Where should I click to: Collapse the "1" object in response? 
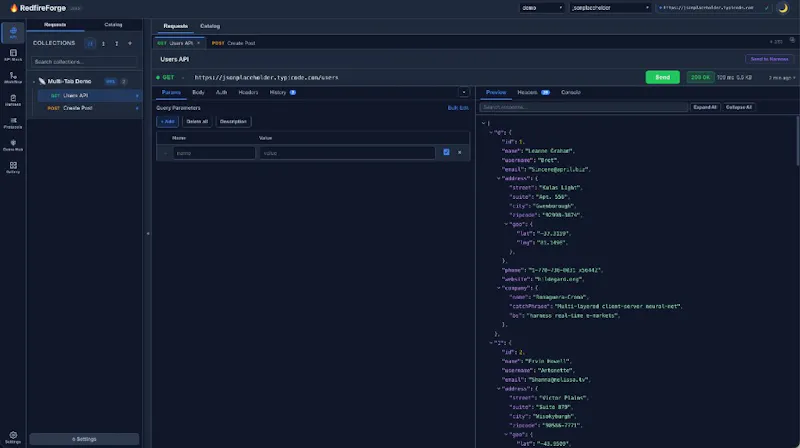[x=491, y=343]
